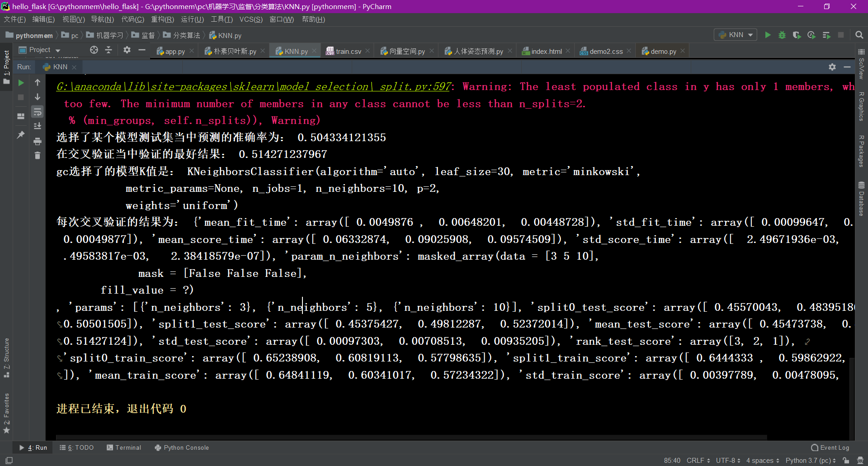Click the lock read-only status icon
The height and width of the screenshot is (466, 868).
click(846, 460)
